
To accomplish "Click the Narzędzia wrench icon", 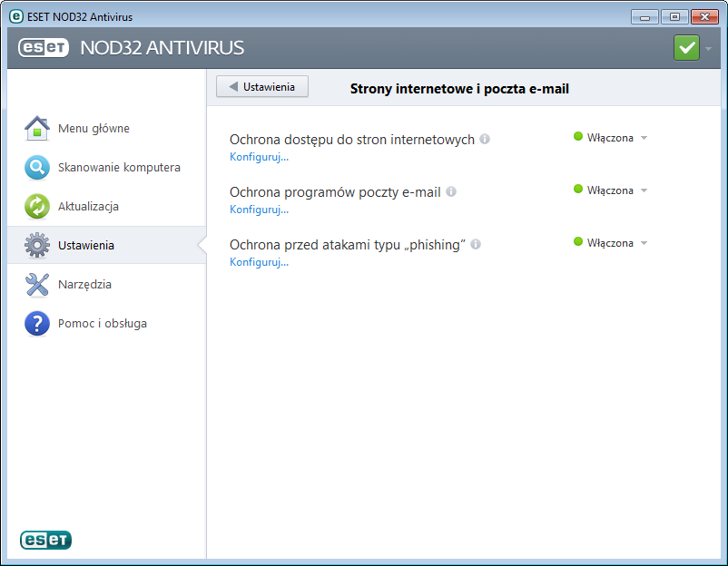I will pos(37,284).
